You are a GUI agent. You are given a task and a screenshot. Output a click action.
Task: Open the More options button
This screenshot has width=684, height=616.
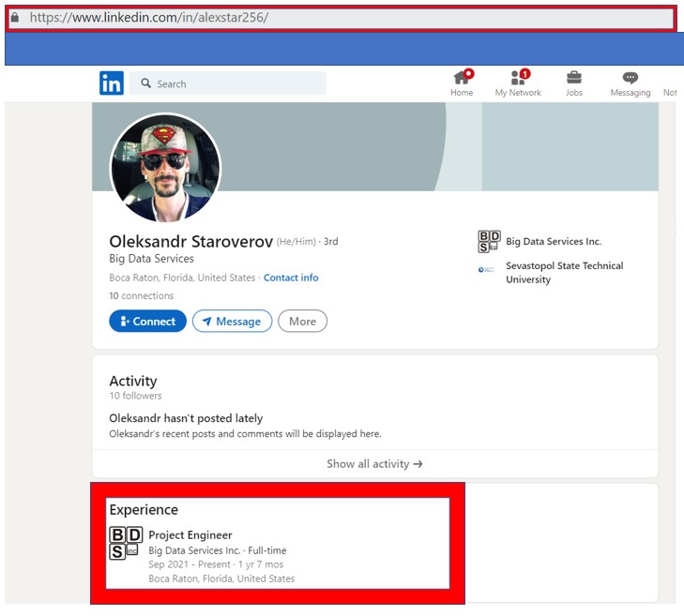[302, 322]
